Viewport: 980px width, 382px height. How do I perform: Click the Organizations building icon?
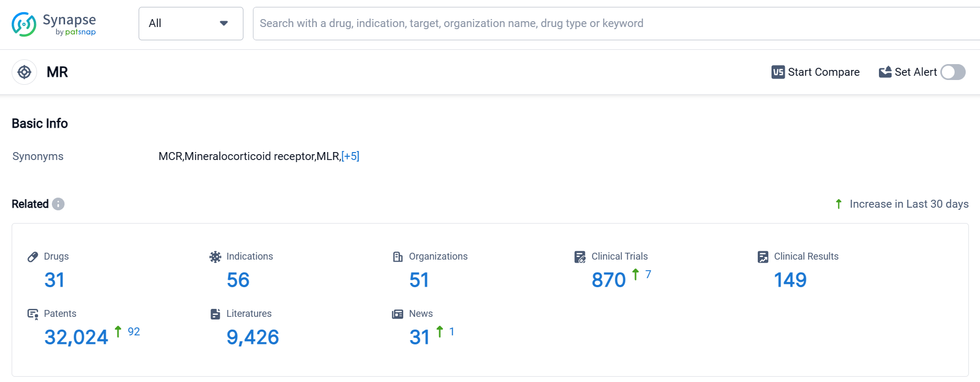pyautogui.click(x=398, y=257)
